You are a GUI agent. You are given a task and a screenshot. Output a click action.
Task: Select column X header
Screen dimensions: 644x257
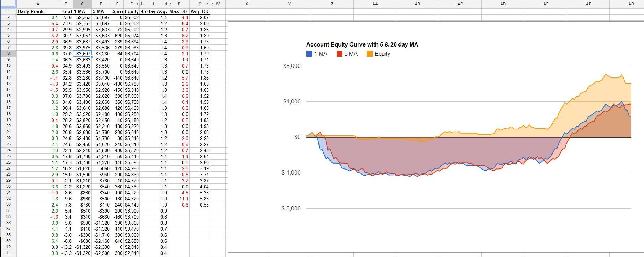[x=247, y=4]
